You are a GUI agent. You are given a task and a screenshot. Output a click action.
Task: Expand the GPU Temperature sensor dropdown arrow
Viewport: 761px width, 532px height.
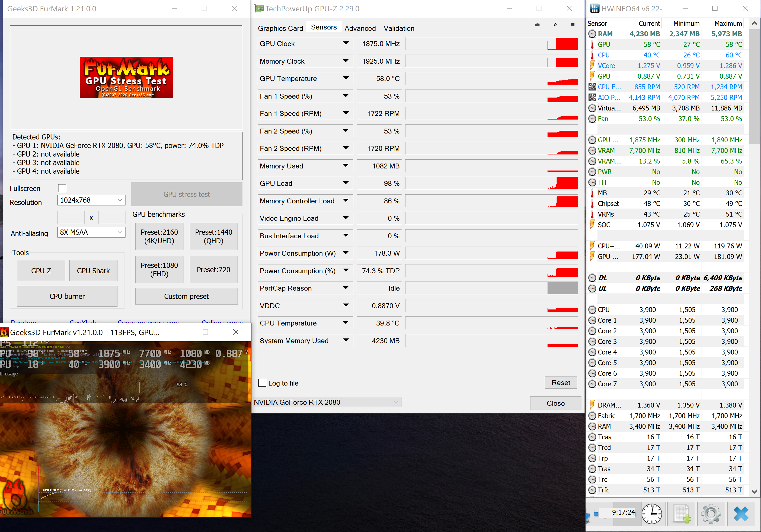point(345,78)
